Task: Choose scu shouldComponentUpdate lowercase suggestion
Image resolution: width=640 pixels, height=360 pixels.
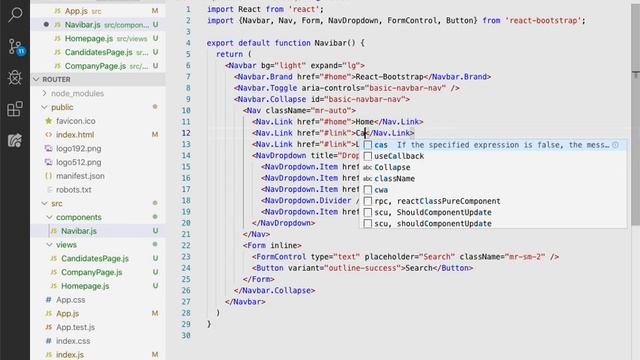Action: [x=493, y=224]
